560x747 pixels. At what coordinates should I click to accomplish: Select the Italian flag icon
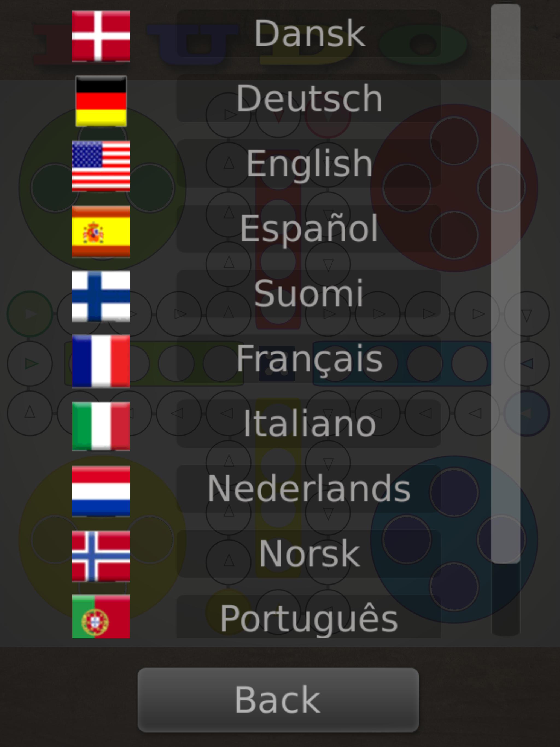tap(100, 424)
